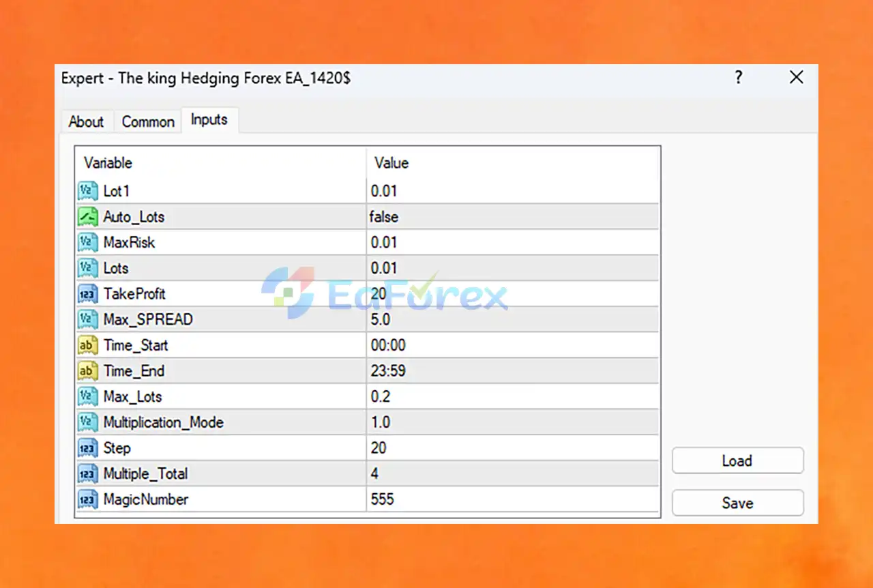
Task: Click the Time_Start variable name
Action: click(x=136, y=345)
